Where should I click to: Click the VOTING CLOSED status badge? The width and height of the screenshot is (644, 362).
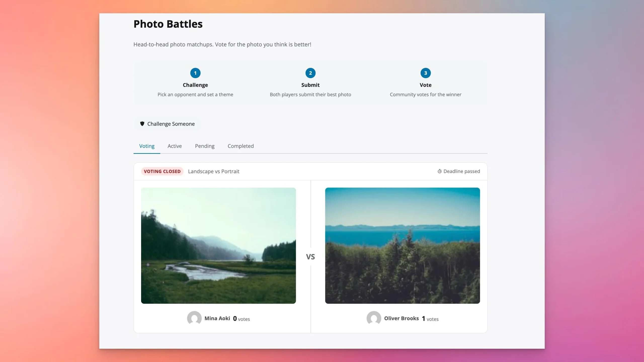point(162,171)
